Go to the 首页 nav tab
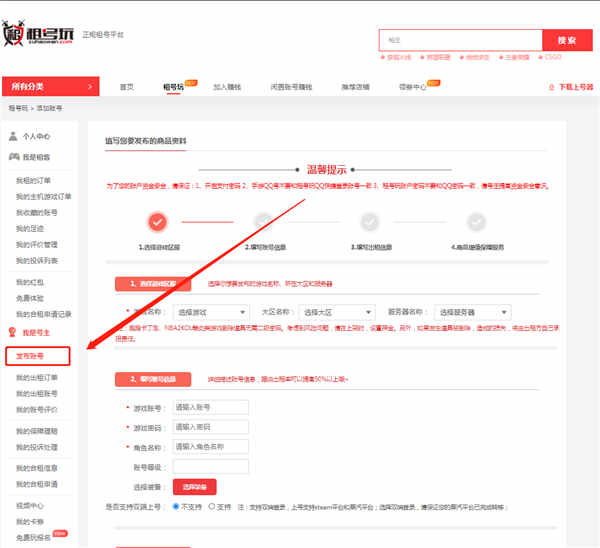 [126, 87]
